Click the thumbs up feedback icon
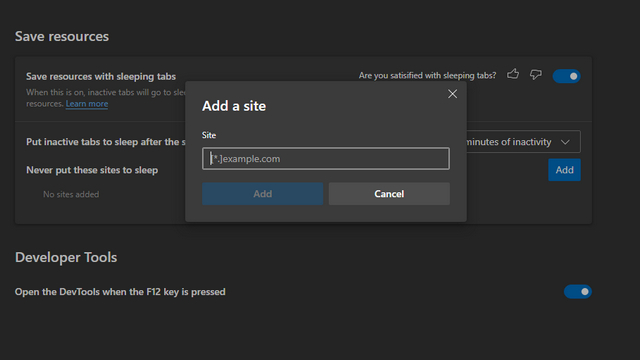Viewport: 640px width, 360px height. click(x=513, y=74)
